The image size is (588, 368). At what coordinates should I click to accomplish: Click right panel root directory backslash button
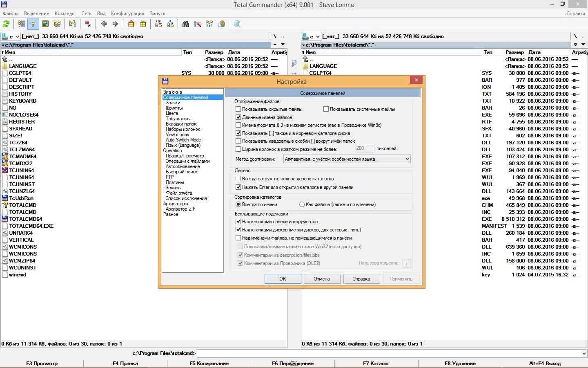[x=575, y=36]
